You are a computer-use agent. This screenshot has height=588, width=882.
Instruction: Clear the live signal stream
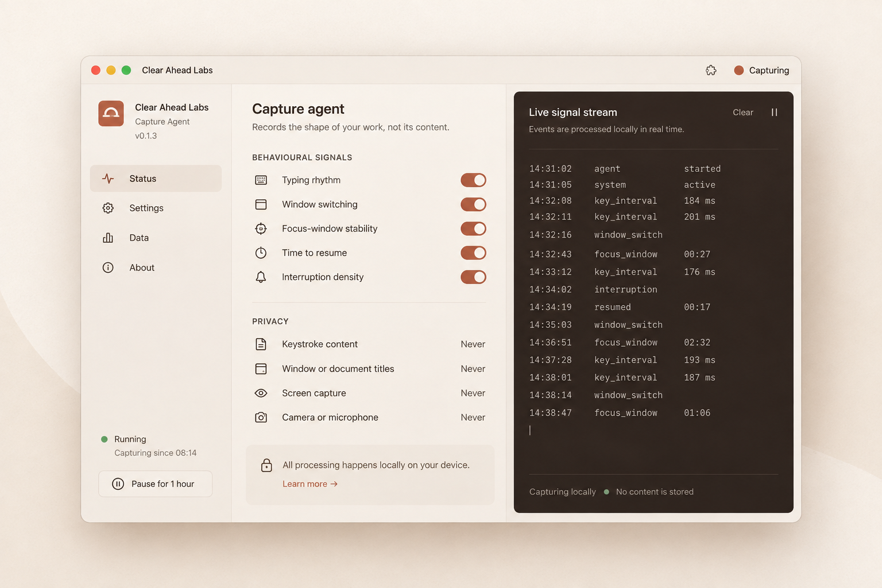pos(743,113)
